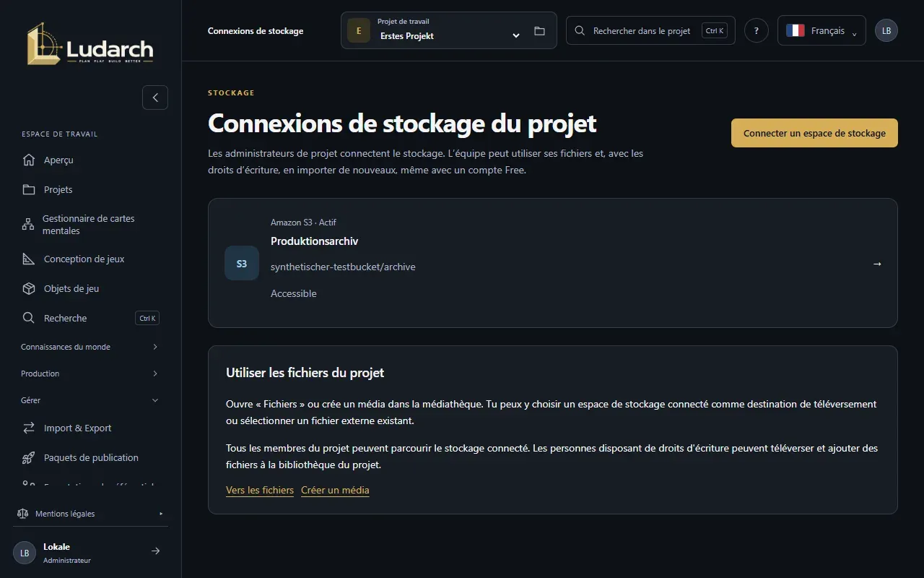Click the Produktionsarchiv connection title
Image resolution: width=924 pixels, height=578 pixels.
click(314, 241)
